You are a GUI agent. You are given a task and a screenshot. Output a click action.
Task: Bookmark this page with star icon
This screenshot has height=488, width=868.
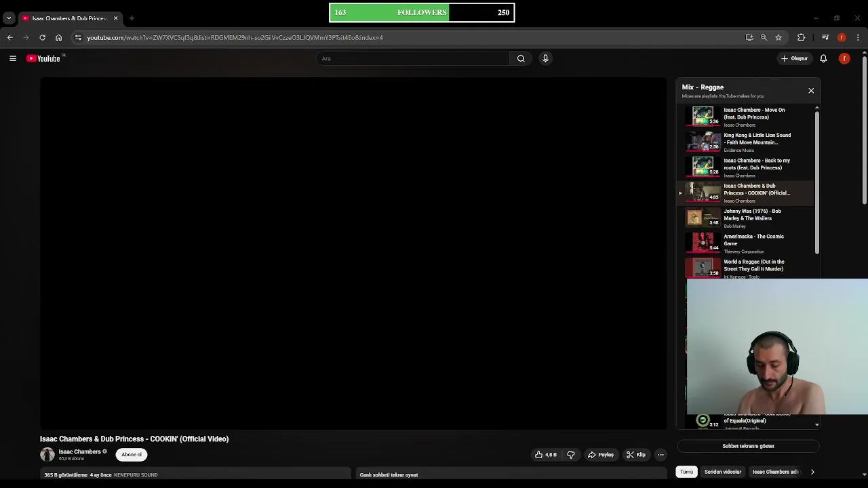click(x=778, y=37)
